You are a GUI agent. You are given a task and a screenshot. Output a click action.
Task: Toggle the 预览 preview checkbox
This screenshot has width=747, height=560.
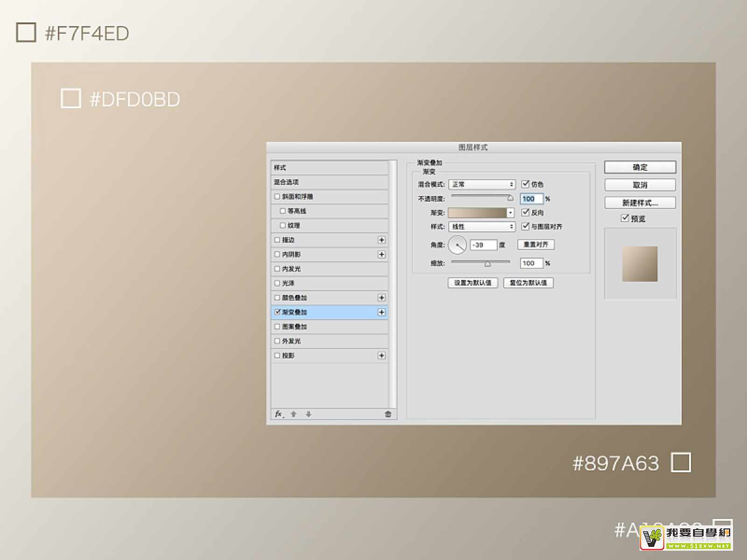pyautogui.click(x=625, y=218)
